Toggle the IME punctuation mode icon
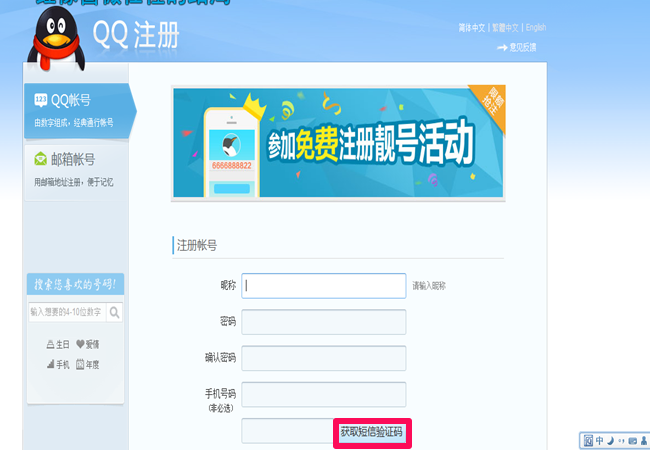Image resolution: width=650 pixels, height=450 pixels. 621,441
